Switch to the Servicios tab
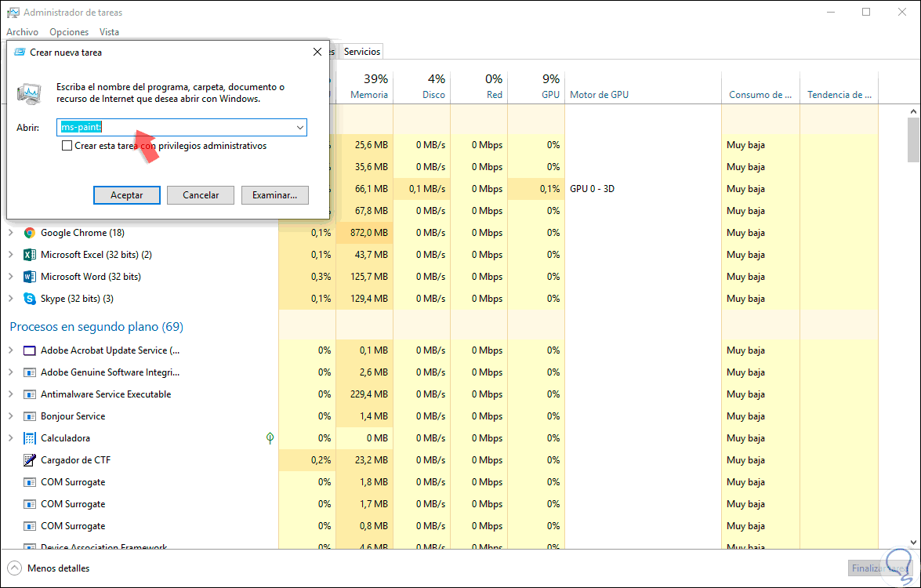 [x=362, y=52]
